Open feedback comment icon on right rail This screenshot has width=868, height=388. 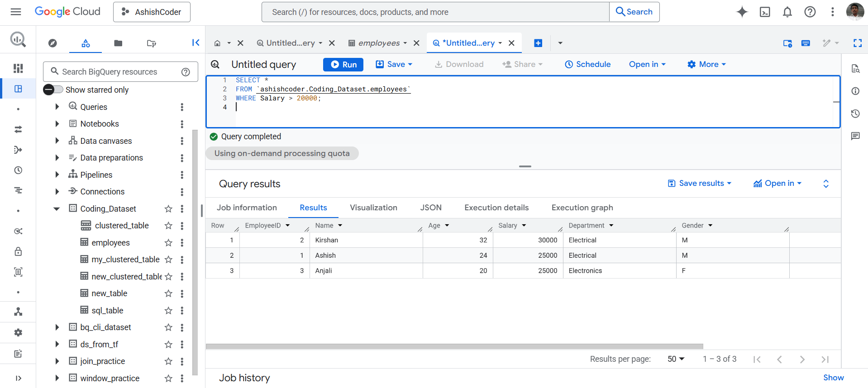pyautogui.click(x=855, y=136)
